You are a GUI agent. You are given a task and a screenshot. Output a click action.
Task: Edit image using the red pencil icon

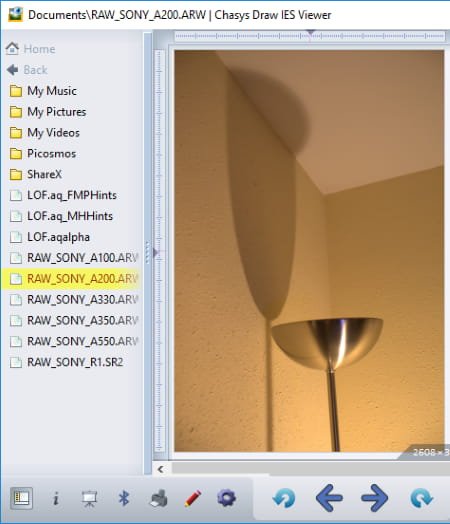click(193, 498)
